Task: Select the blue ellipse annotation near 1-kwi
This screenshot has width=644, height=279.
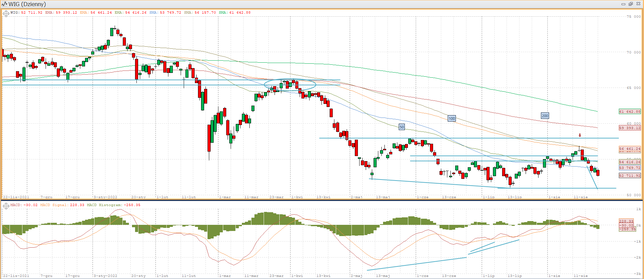Action: 290,85
